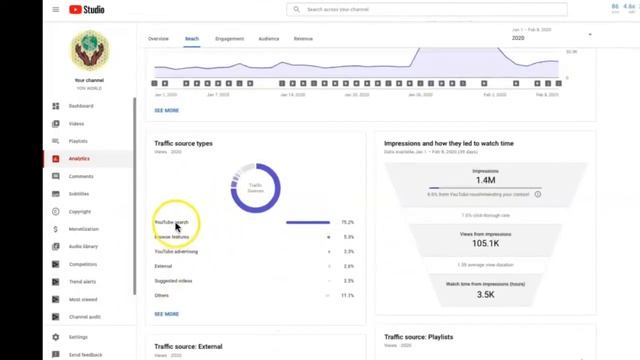The width and height of the screenshot is (640, 360).
Task: Select the Reach tab
Action: click(x=192, y=39)
